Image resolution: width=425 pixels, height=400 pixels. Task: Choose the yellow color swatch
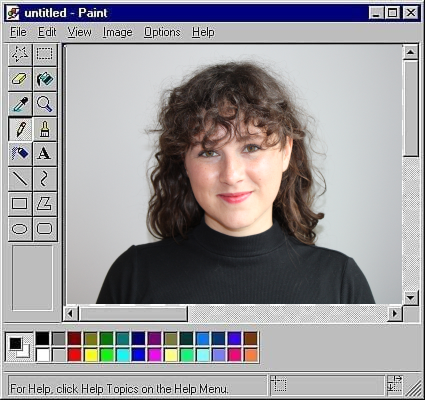tap(91, 355)
